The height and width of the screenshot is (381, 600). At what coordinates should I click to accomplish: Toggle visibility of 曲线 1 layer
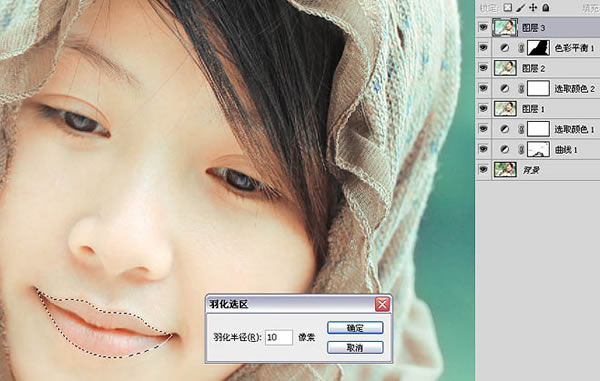click(x=483, y=149)
